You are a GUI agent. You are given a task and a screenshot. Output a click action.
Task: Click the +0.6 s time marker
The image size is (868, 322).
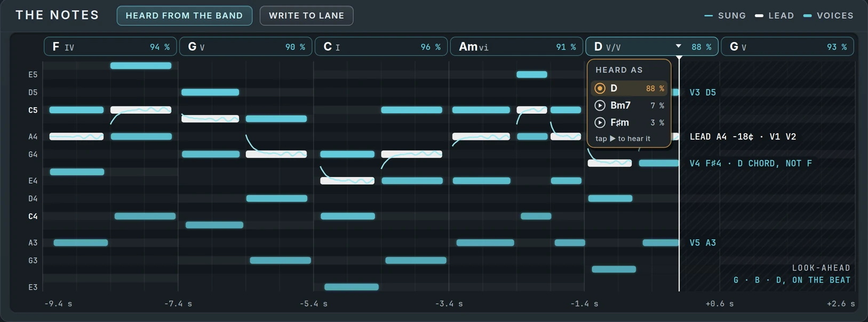click(720, 303)
